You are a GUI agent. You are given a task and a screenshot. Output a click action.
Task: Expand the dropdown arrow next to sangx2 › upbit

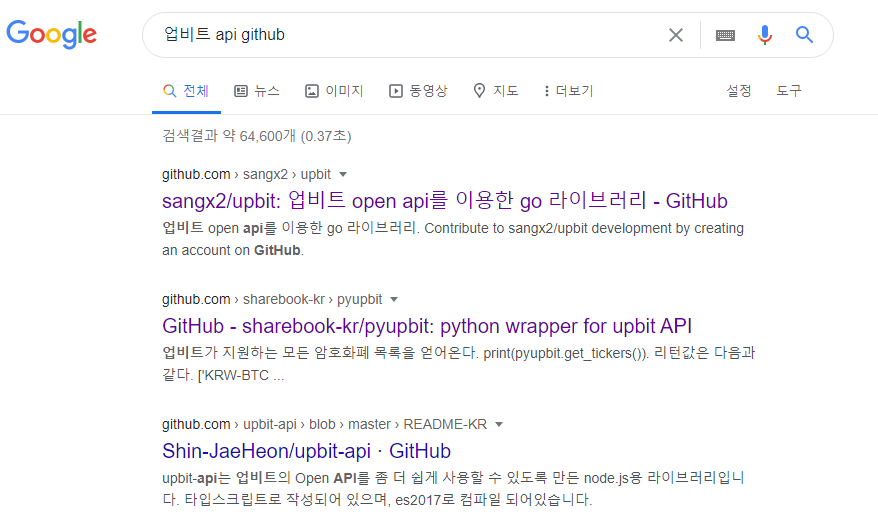click(343, 175)
